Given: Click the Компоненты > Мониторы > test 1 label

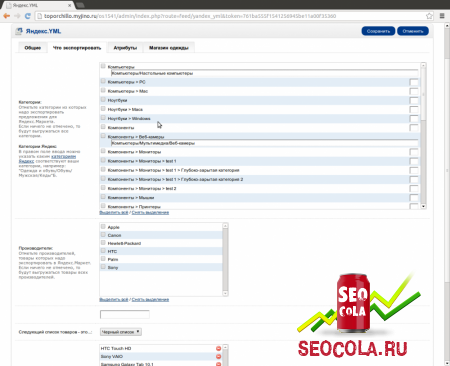Looking at the screenshot, I should click(142, 161).
